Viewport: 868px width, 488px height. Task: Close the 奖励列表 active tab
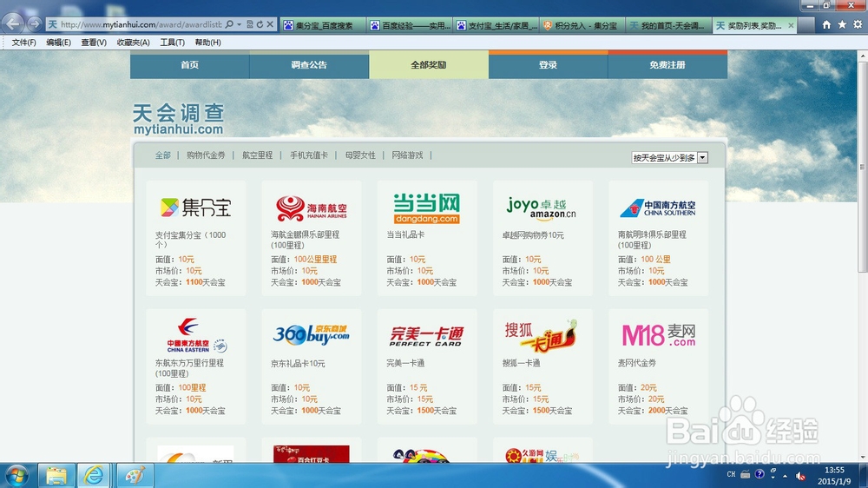pos(791,25)
